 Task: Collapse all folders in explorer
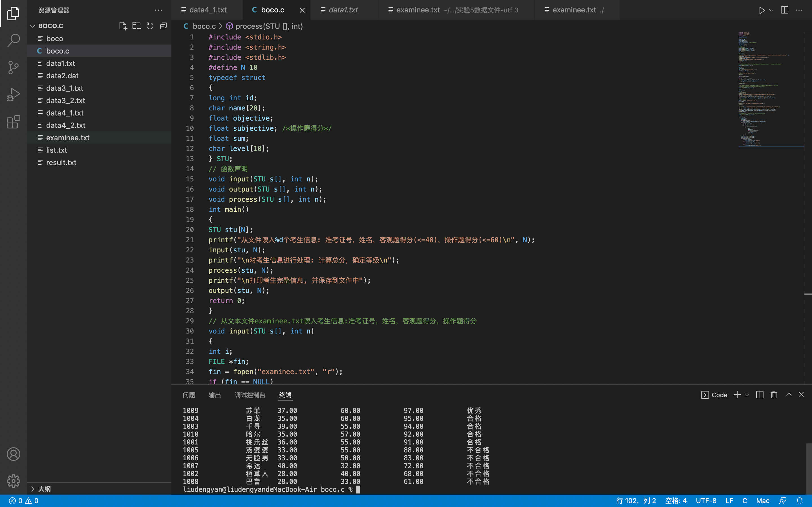coord(164,26)
